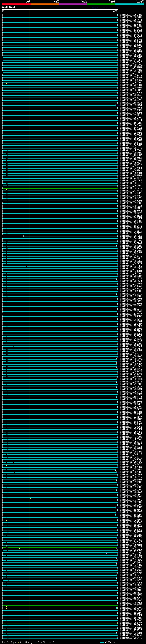Click the green alignment bar for C4IYI9

[x=60, y=188]
